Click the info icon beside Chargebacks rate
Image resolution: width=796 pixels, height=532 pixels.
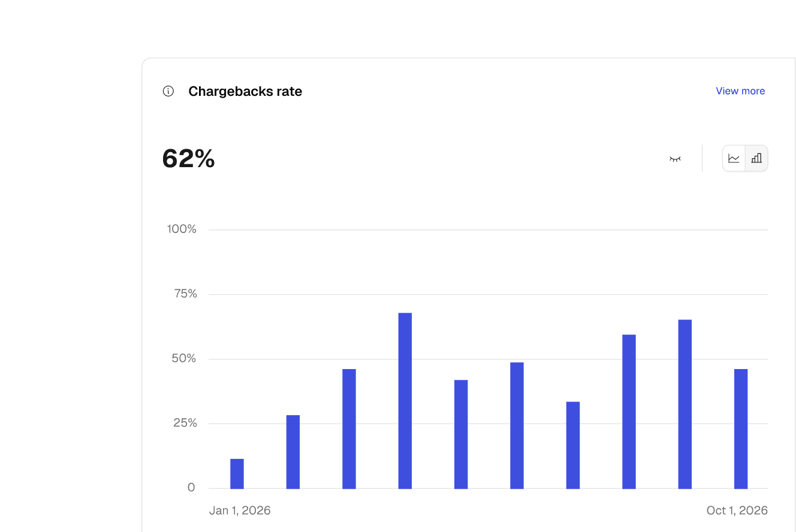point(168,91)
